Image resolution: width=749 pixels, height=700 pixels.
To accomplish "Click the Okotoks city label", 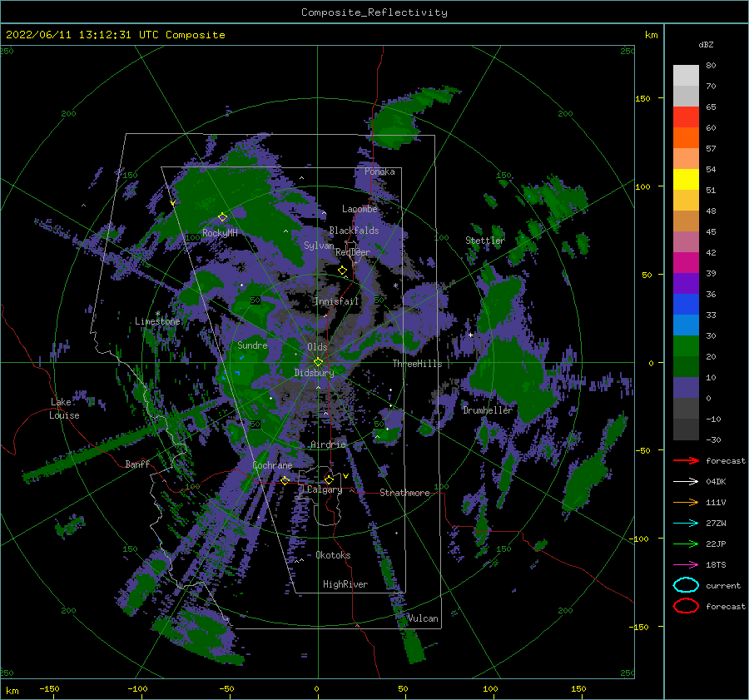I will tap(333, 555).
